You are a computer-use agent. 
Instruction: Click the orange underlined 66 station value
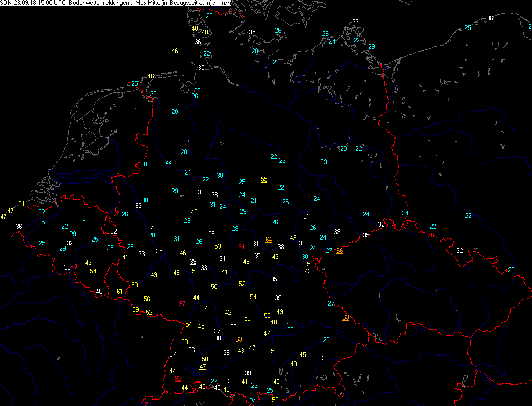pos(340,251)
